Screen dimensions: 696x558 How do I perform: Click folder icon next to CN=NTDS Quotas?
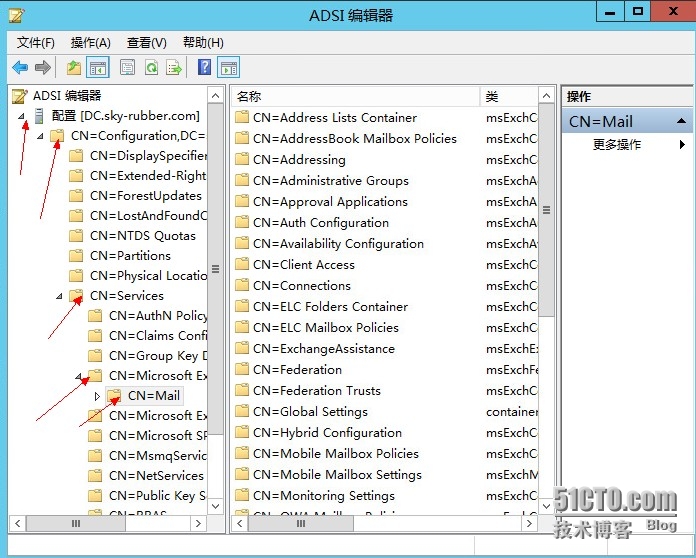pyautogui.click(x=76, y=236)
